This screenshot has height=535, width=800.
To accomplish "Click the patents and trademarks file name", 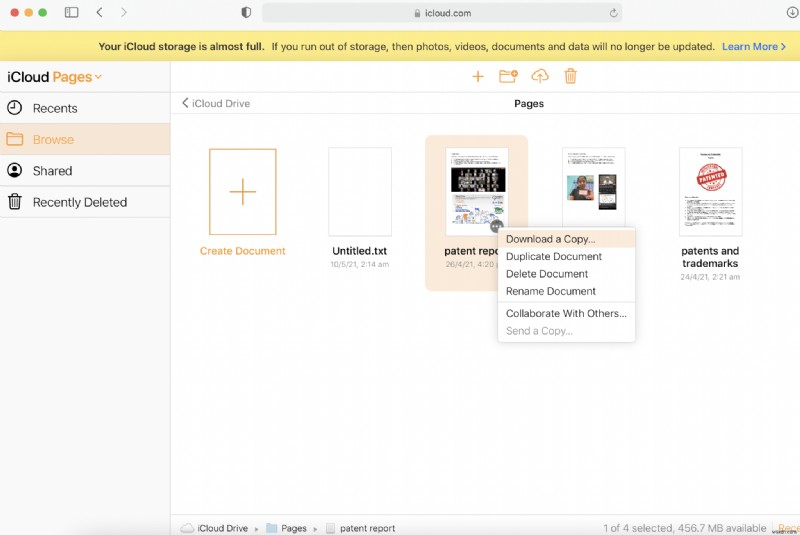I will (710, 257).
